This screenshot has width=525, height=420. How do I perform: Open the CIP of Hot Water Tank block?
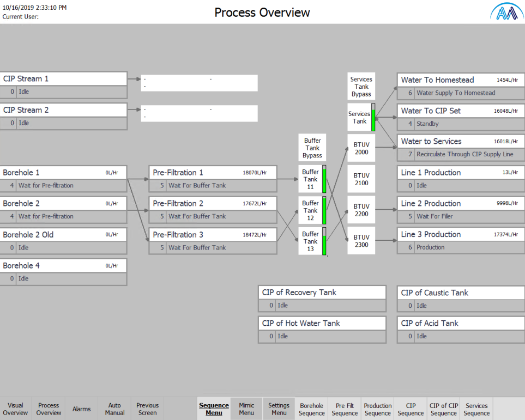click(x=322, y=330)
